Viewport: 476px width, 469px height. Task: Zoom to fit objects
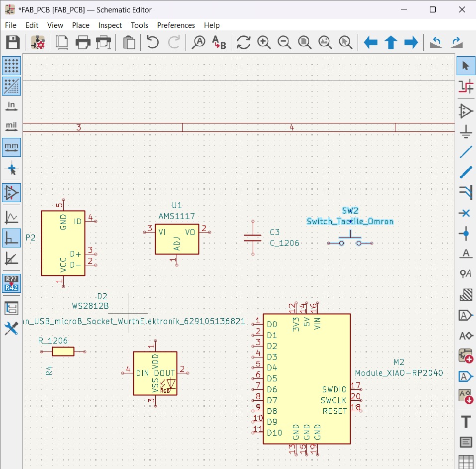click(325, 42)
